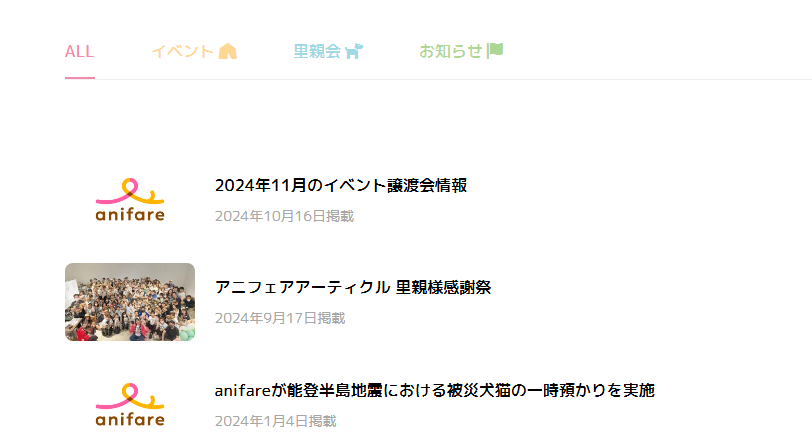This screenshot has height=440, width=812.
Task: Click the pink underline beneath ALL tab
Action: pos(80,78)
